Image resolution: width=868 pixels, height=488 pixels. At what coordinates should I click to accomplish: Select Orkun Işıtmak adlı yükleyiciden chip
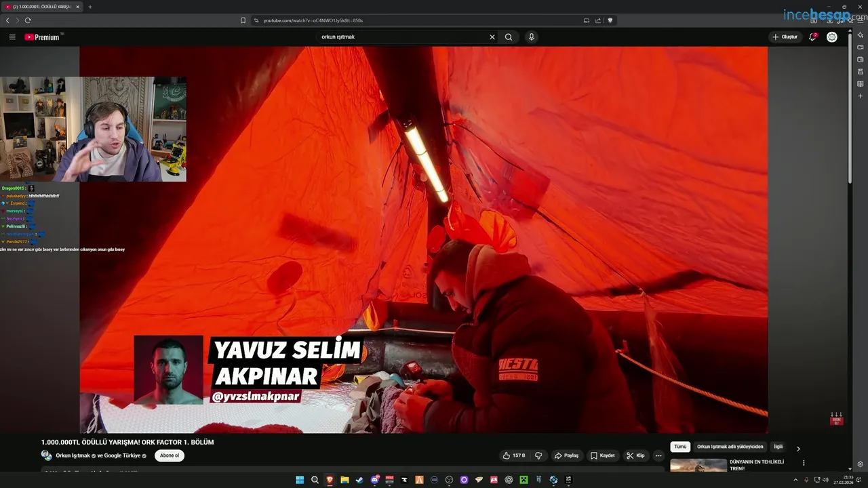(730, 447)
